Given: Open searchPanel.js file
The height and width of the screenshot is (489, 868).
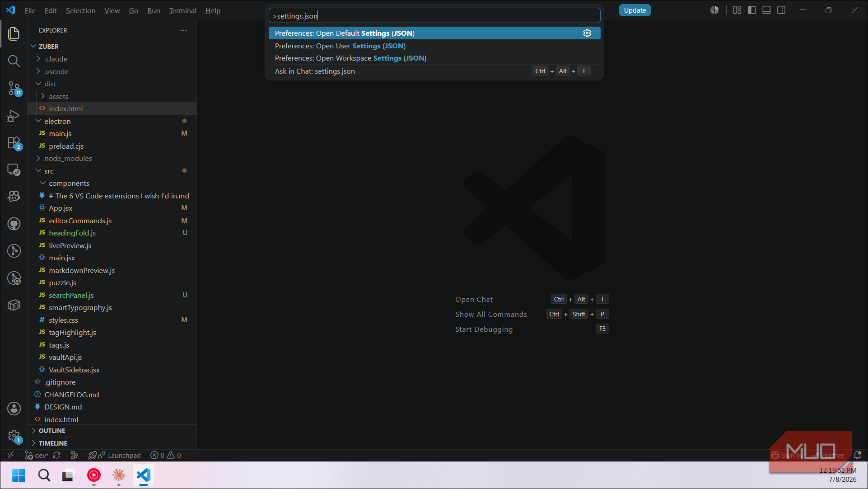Looking at the screenshot, I should pyautogui.click(x=112, y=295).
